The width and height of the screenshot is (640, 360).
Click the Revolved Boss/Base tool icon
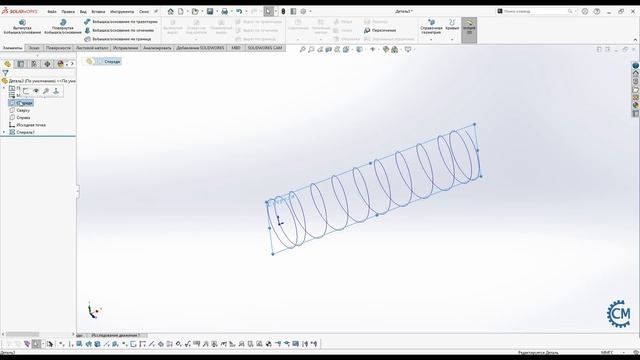[63, 22]
